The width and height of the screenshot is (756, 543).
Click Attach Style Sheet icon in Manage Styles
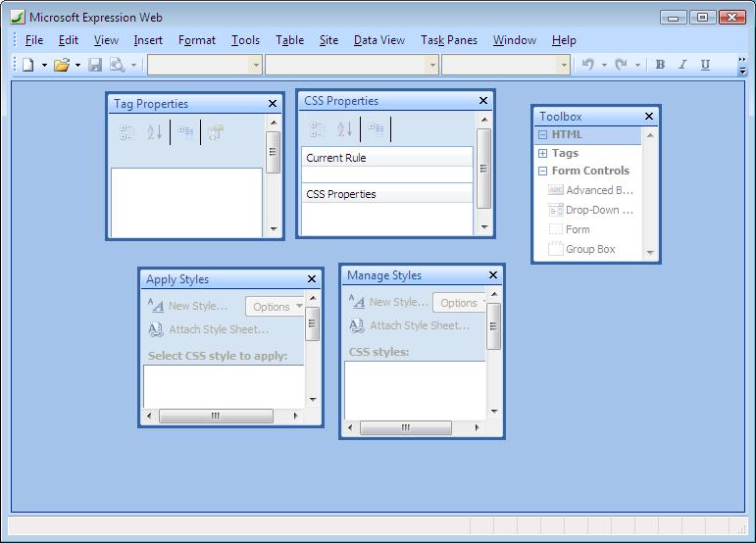pyautogui.click(x=356, y=325)
